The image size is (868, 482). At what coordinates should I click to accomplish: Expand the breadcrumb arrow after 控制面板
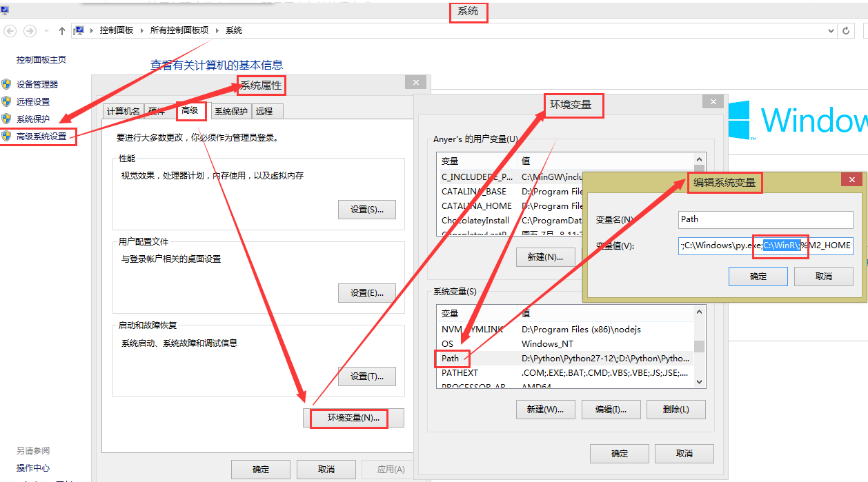coord(141,30)
